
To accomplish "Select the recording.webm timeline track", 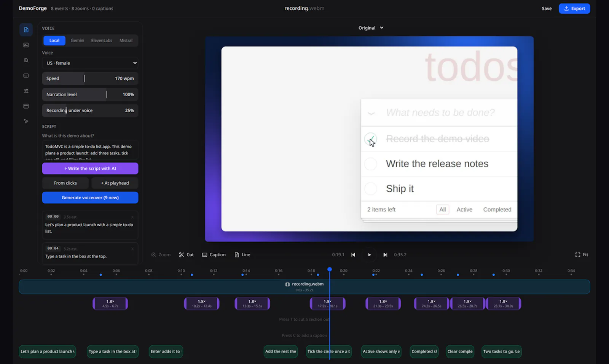I will 304,287.
